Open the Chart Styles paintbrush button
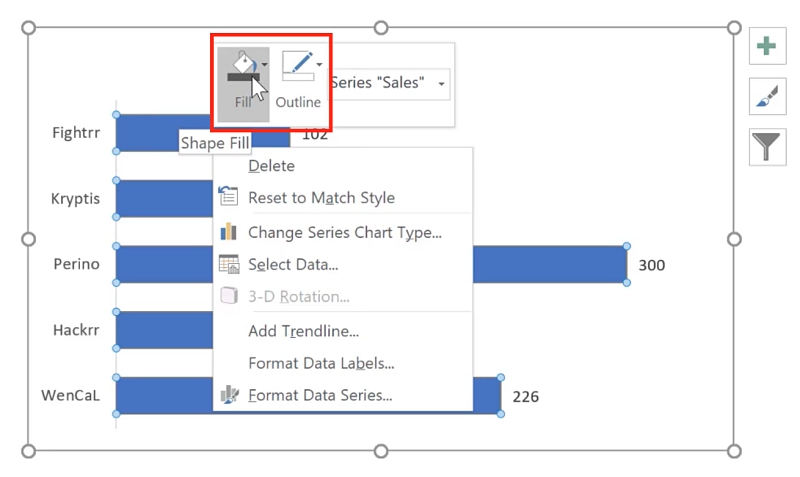 (767, 96)
